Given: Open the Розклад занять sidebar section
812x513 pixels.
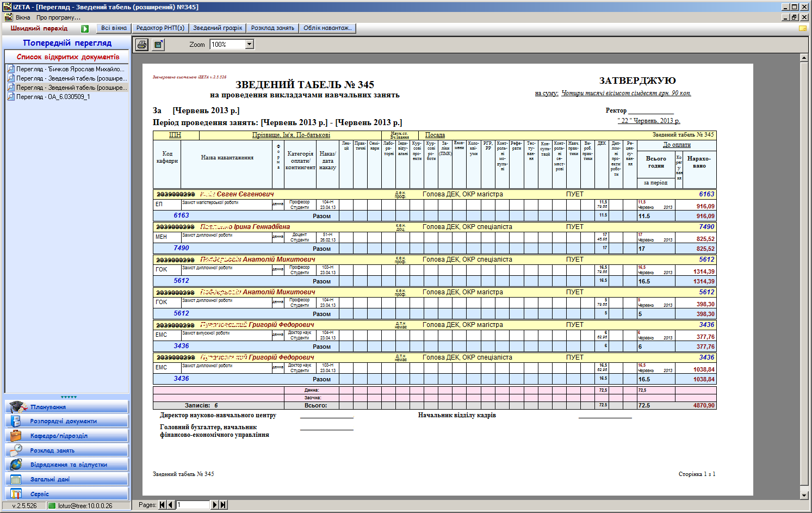Looking at the screenshot, I should click(67, 450).
